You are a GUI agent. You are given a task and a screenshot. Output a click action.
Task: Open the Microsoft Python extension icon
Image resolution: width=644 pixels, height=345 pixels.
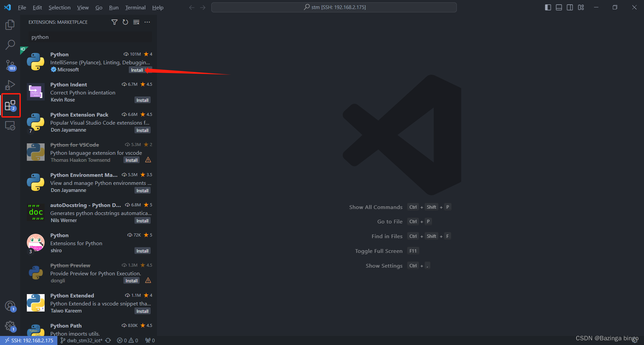[36, 62]
